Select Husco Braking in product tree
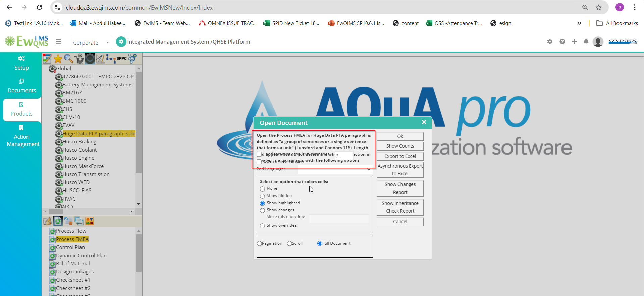Image resolution: width=644 pixels, height=296 pixels. [79, 142]
